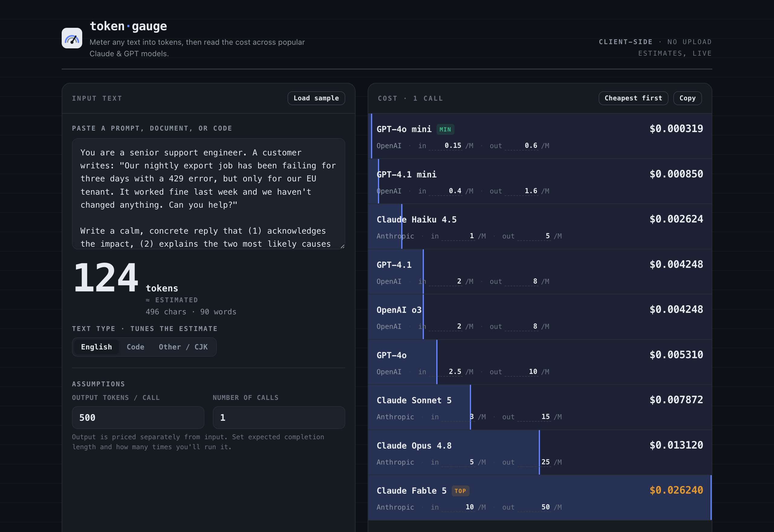The width and height of the screenshot is (774, 532).
Task: Select the Claude Opus 4.8 cost row
Action: click(x=540, y=452)
